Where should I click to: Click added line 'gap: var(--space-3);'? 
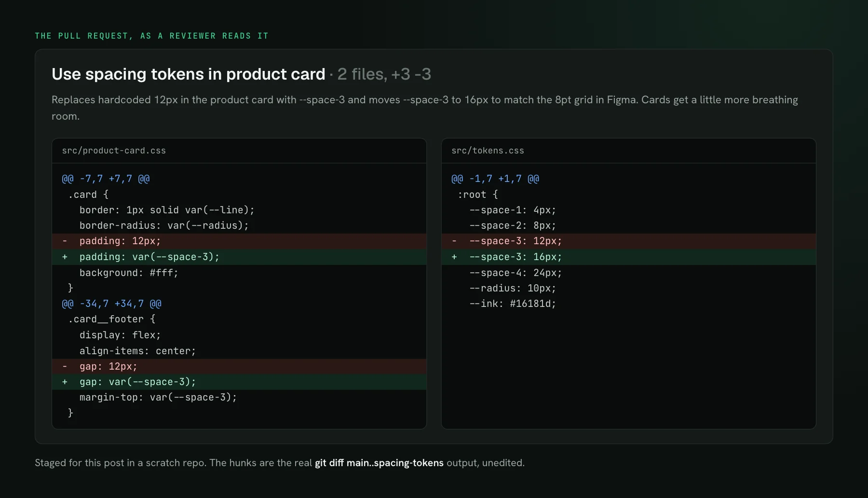click(x=239, y=382)
